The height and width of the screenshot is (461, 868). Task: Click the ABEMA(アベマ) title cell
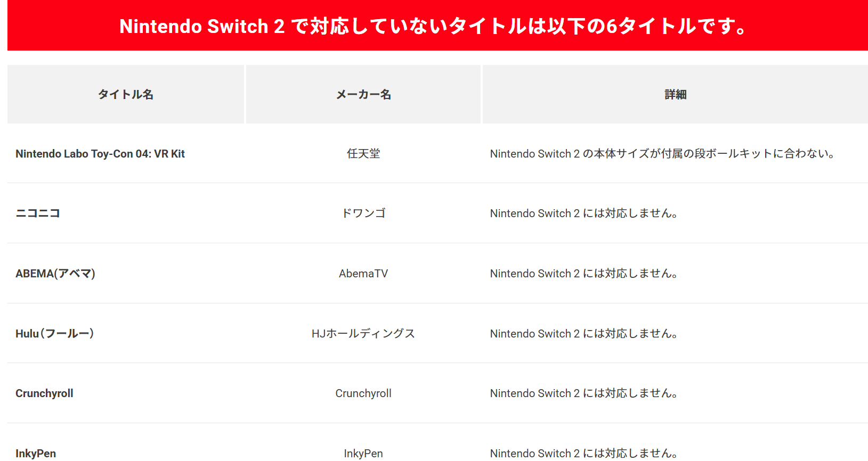(55, 274)
